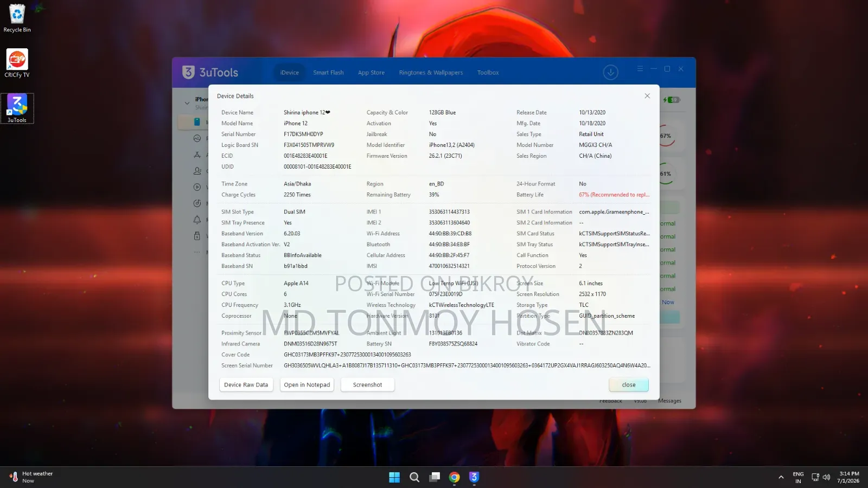Select Wi-Fi Address 44:90:BB:39:CD:B8
868x488 pixels.
click(450, 234)
